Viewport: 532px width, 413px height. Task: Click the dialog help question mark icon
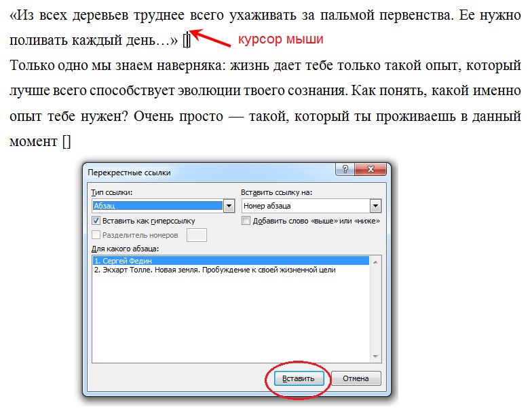click(345, 168)
